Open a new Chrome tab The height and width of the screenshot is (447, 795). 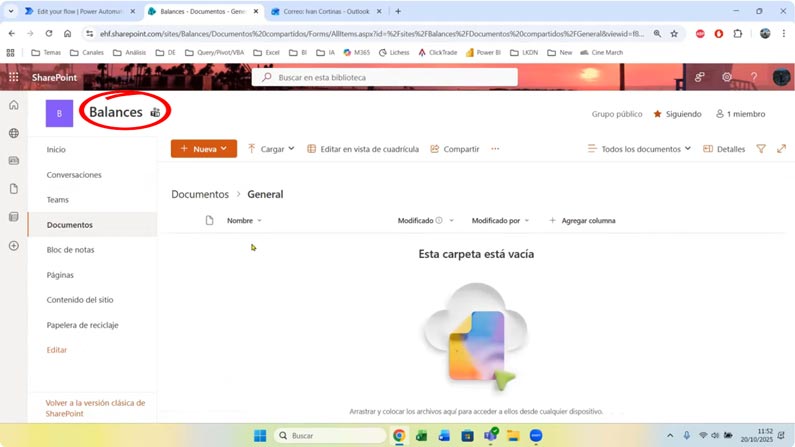[398, 11]
